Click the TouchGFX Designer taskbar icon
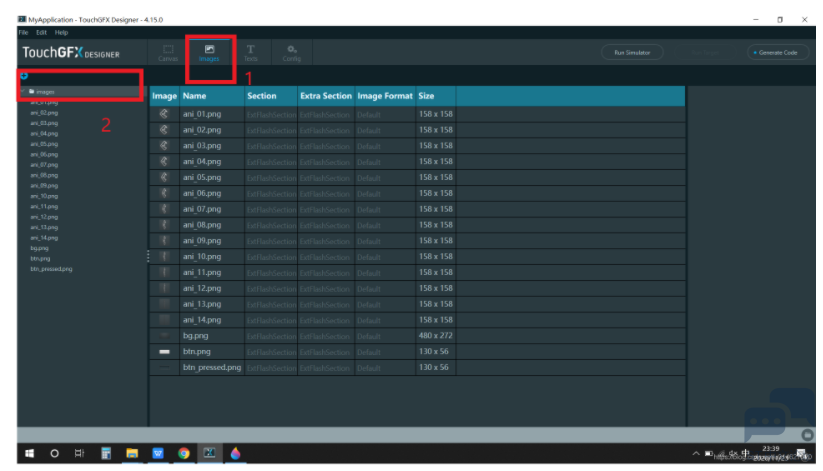The width and height of the screenshot is (823, 471). click(x=209, y=453)
